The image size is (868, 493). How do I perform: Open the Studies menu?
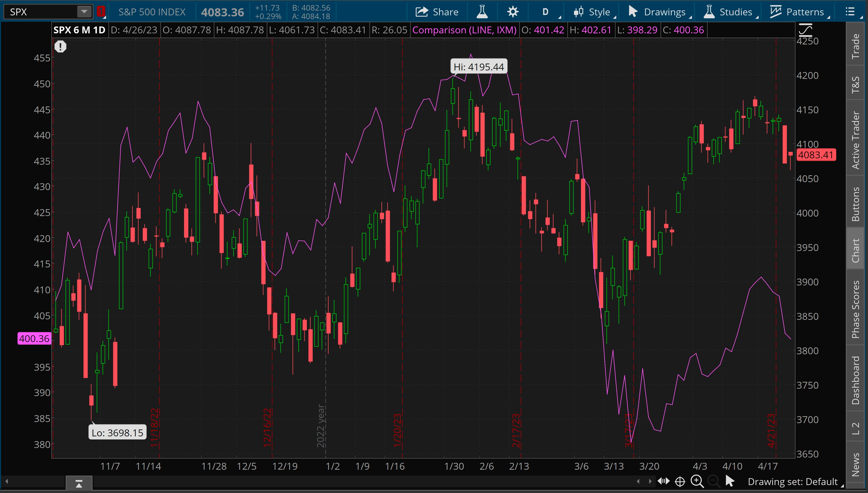(730, 12)
